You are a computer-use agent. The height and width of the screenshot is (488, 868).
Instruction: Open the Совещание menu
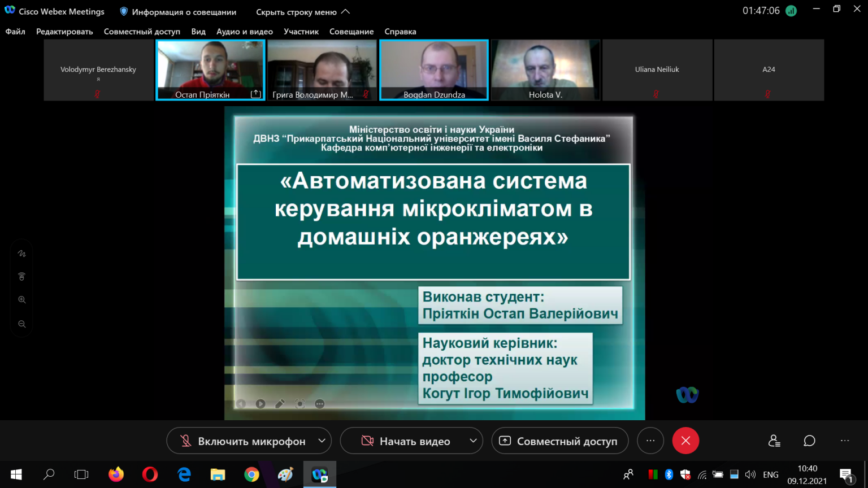click(x=351, y=32)
